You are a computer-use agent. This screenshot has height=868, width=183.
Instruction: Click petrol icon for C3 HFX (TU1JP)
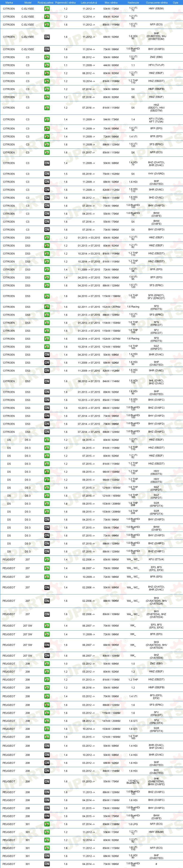pyautogui.click(x=47, y=65)
